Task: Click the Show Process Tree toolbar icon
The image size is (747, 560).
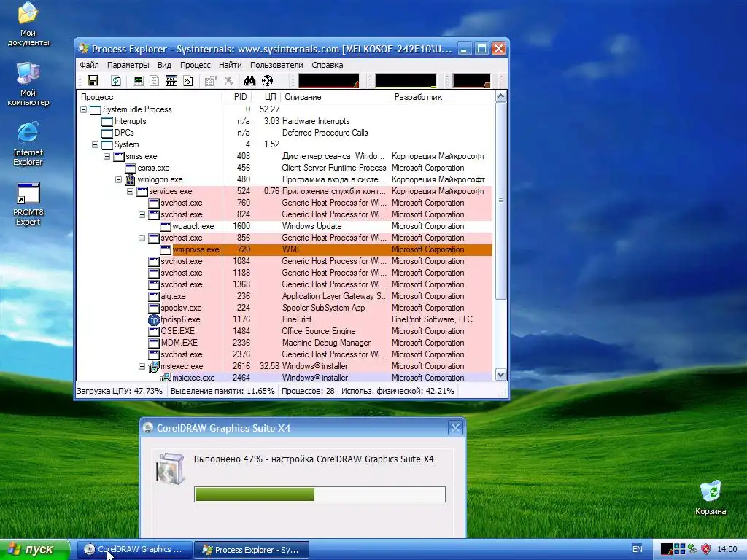Action: 155,80
